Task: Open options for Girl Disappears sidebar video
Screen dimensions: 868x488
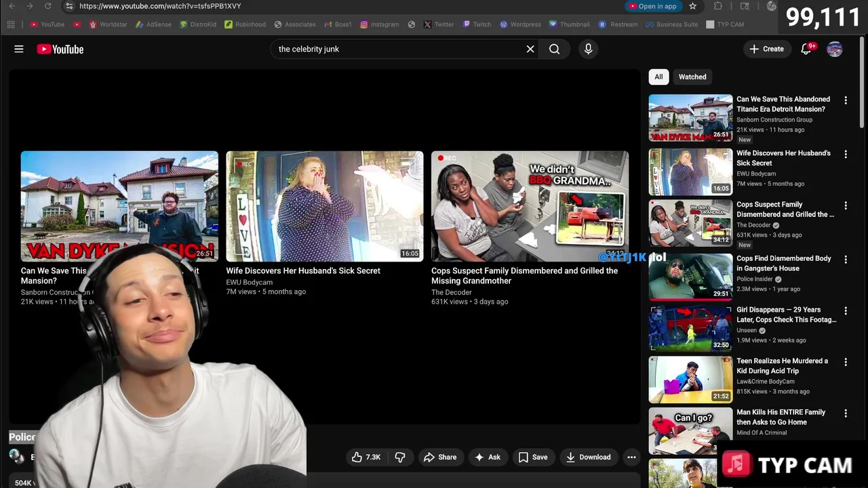Action: 846,311
